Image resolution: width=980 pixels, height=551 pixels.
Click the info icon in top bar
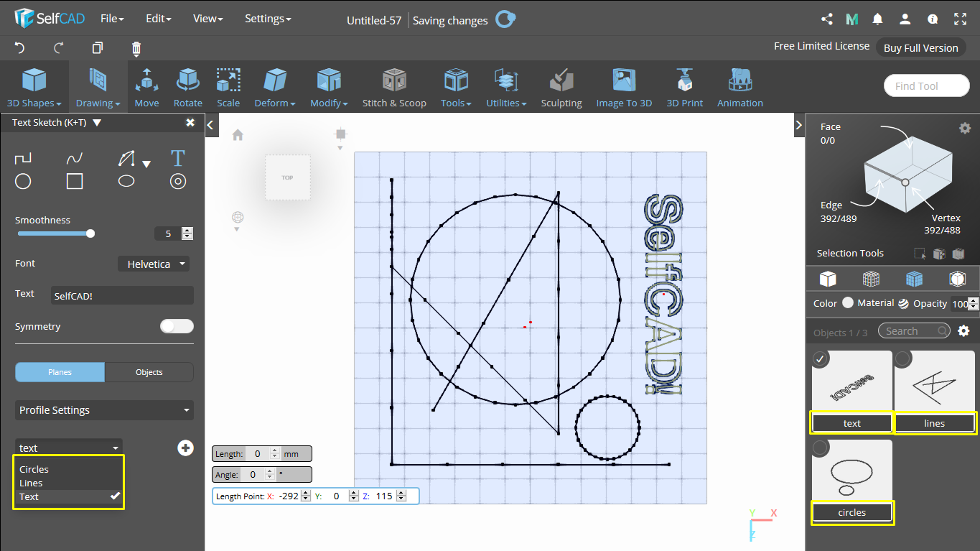(x=933, y=19)
